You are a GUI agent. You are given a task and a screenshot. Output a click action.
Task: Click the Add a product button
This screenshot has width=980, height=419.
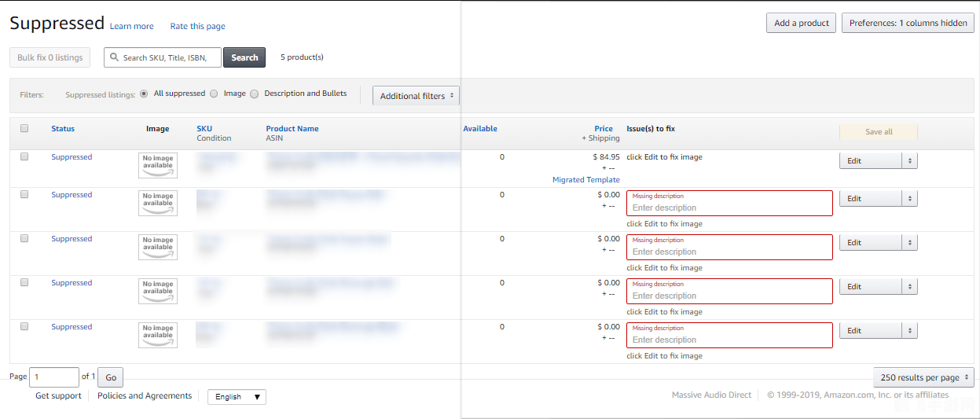[801, 23]
